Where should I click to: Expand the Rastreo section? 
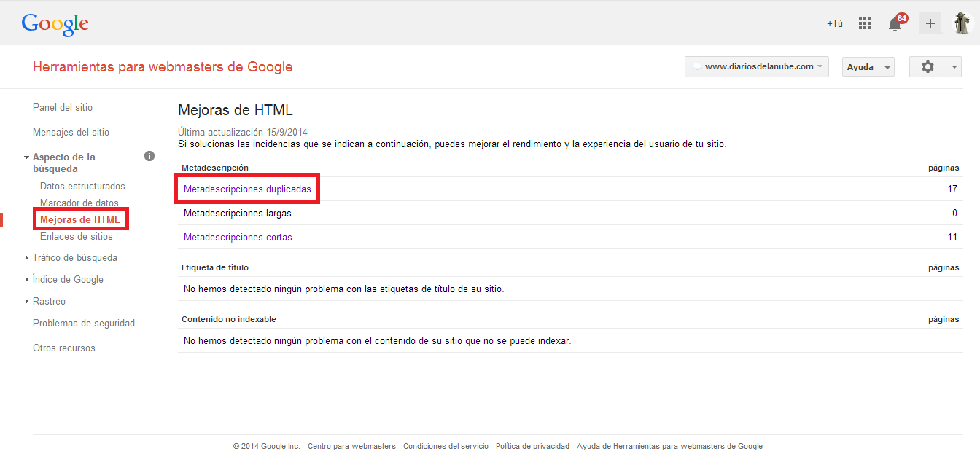pos(27,301)
